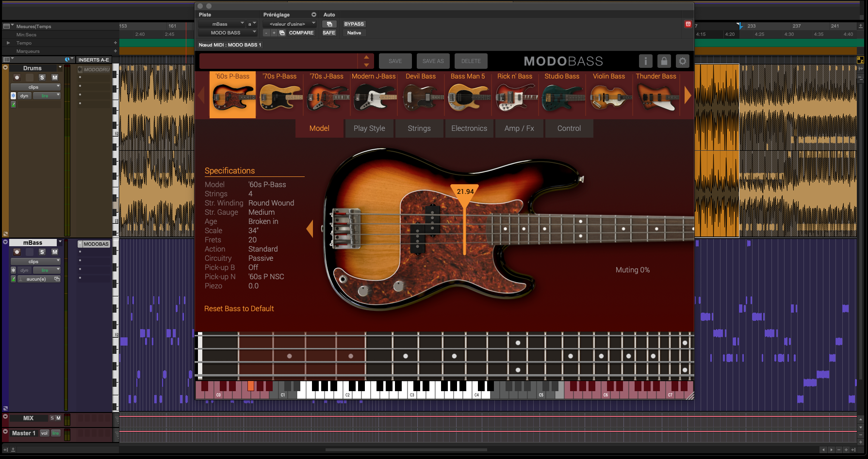Open the Drums track clips view dropdown

35,87
